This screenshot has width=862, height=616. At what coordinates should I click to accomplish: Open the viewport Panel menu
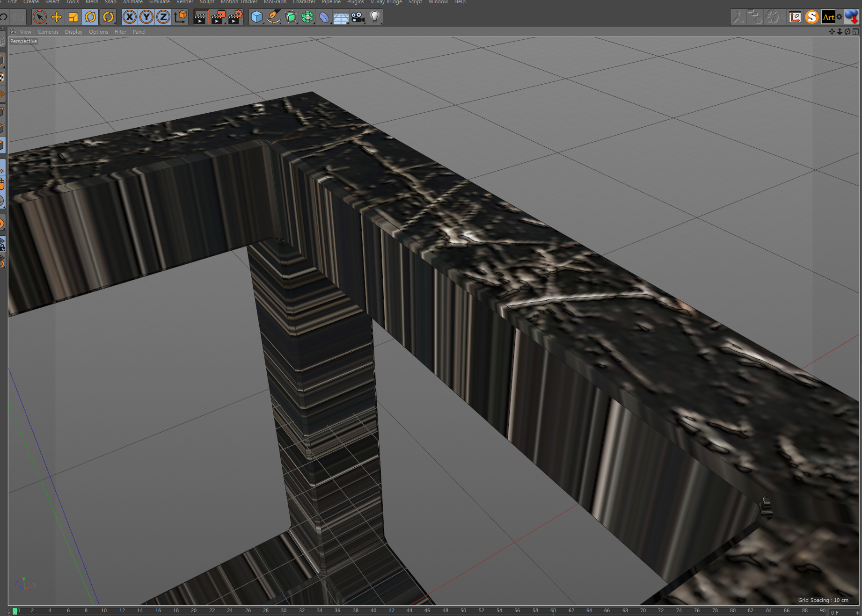(139, 32)
